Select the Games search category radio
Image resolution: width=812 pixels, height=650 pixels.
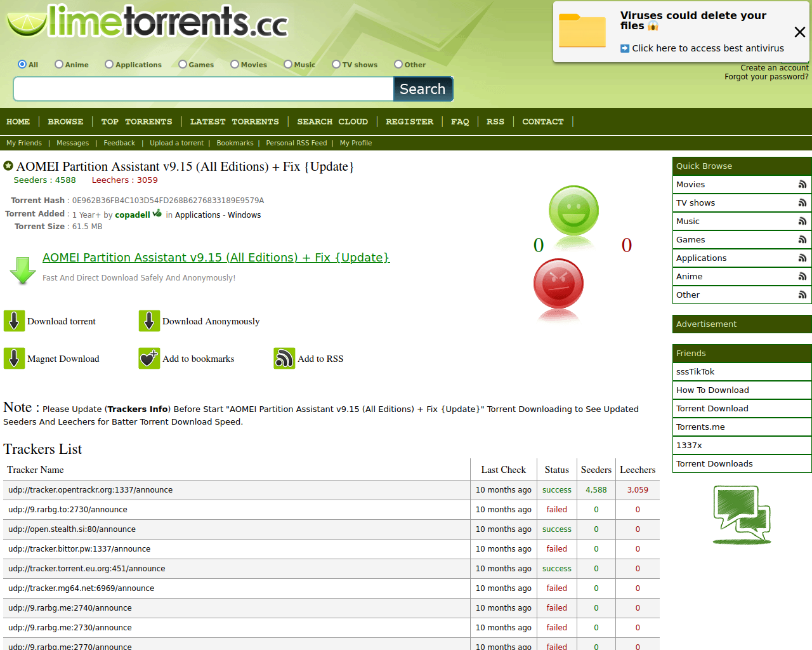point(183,64)
